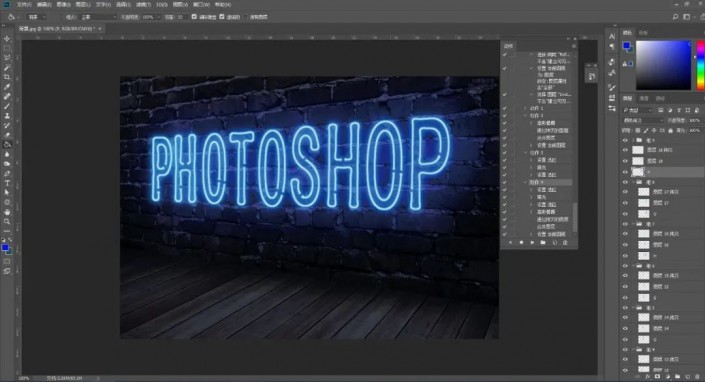Viewport: 705px width, 382px height.
Task: Click the foreground blue color swatch in toolbar
Action: (5, 248)
